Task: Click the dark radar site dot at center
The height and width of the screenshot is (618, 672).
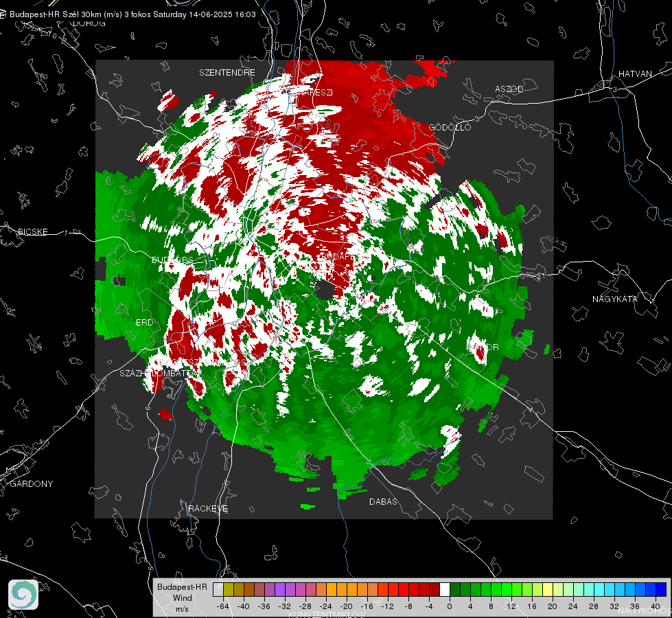Action: click(325, 290)
